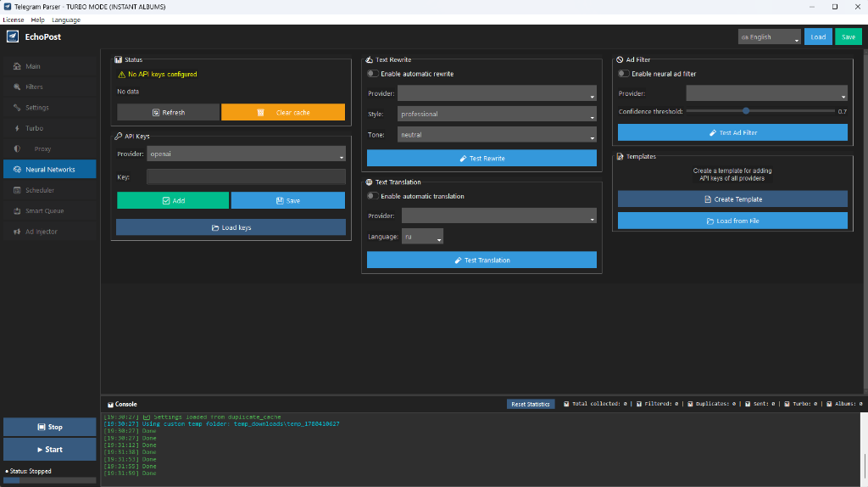Click the Ad Filter panel icon
The image size is (868, 487).
click(620, 59)
